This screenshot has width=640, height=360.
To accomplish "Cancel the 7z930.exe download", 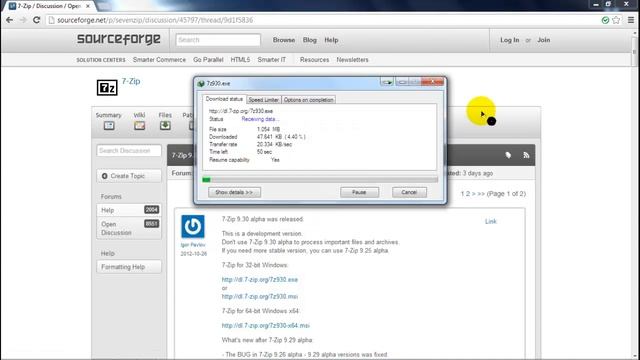I will 409,192.
